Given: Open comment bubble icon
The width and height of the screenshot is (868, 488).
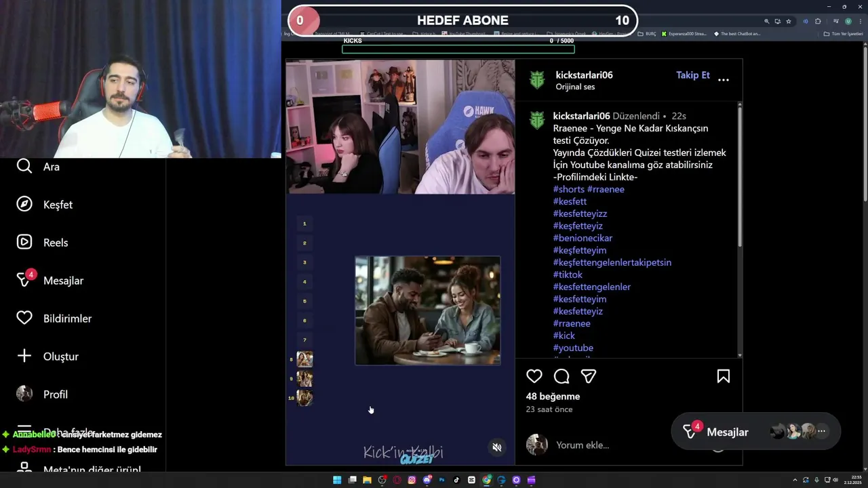Looking at the screenshot, I should coord(561,376).
